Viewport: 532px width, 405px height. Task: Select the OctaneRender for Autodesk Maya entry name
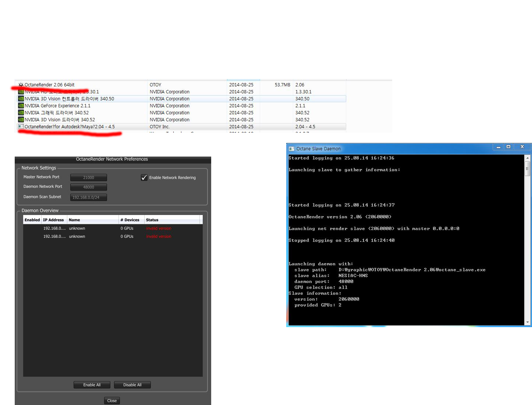tap(70, 126)
